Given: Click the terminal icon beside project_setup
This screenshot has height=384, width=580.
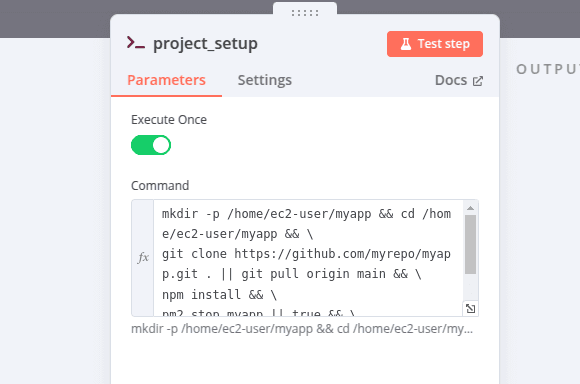Looking at the screenshot, I should (x=135, y=43).
